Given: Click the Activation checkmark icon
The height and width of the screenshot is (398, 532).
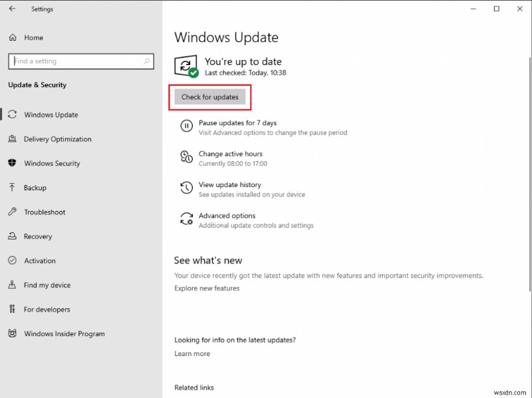Looking at the screenshot, I should tap(12, 260).
